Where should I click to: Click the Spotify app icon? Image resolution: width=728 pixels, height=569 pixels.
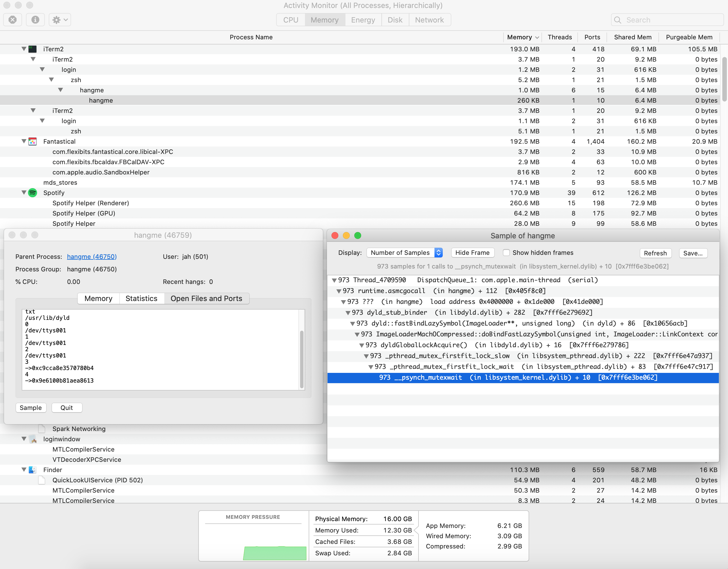coord(32,193)
